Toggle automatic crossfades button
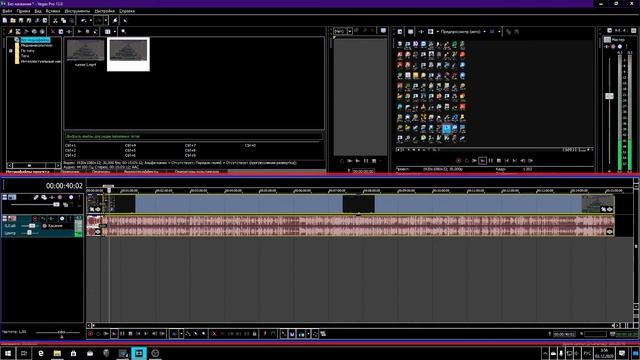 point(292,334)
